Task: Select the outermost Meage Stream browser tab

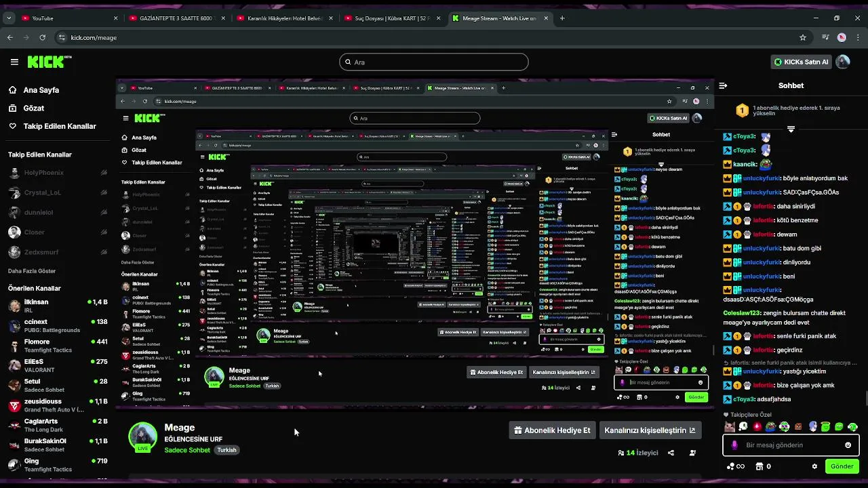Action: pyautogui.click(x=500, y=18)
